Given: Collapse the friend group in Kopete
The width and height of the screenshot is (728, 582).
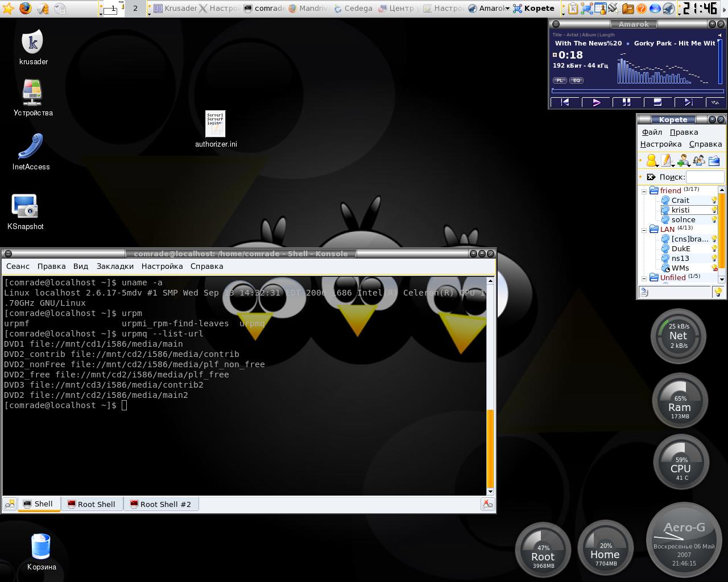Looking at the screenshot, I should [644, 191].
